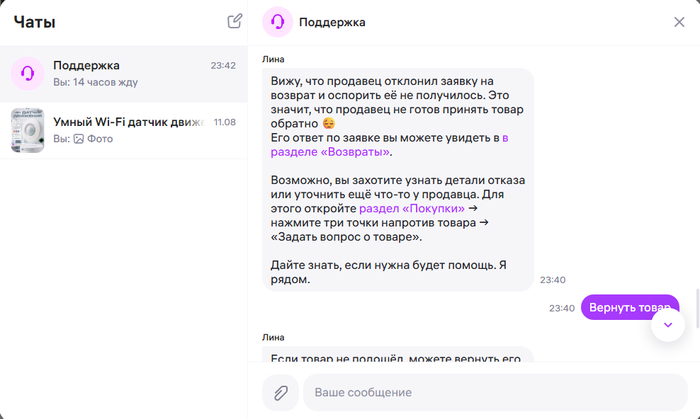Select the Поддержка chat headset icon in list
This screenshot has width=700, height=419.
28,74
